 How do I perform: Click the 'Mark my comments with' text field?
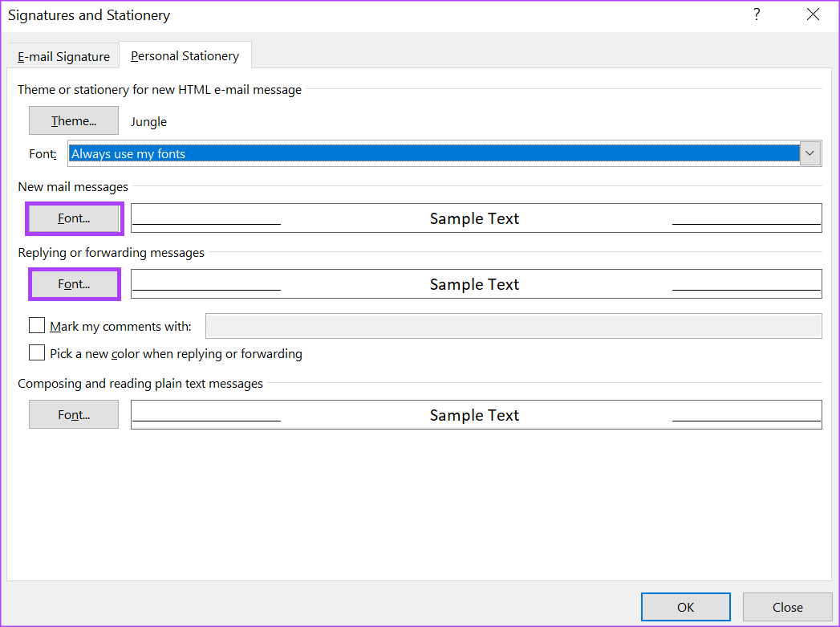[513, 326]
